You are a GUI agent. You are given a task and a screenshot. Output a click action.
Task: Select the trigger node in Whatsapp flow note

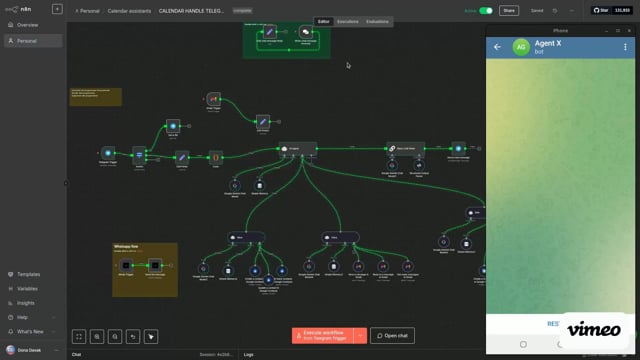126,266
